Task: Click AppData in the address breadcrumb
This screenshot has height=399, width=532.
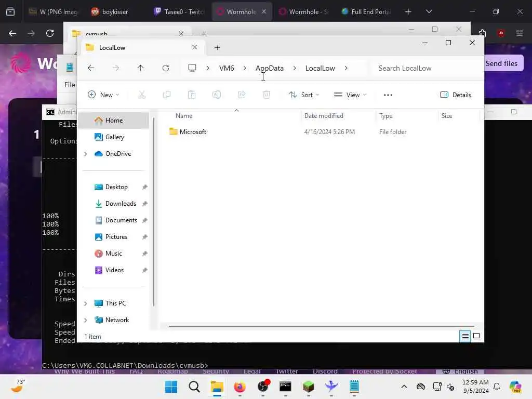Action: pyautogui.click(x=270, y=68)
